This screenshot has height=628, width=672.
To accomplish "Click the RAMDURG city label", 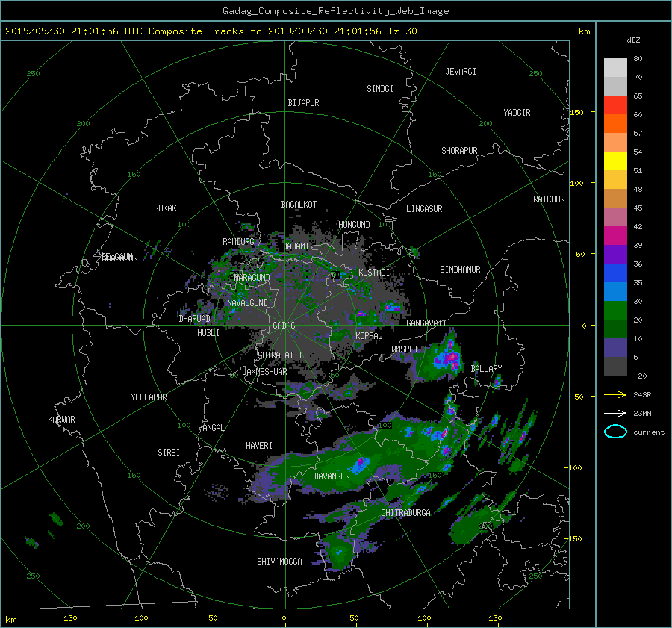I will coord(238,242).
